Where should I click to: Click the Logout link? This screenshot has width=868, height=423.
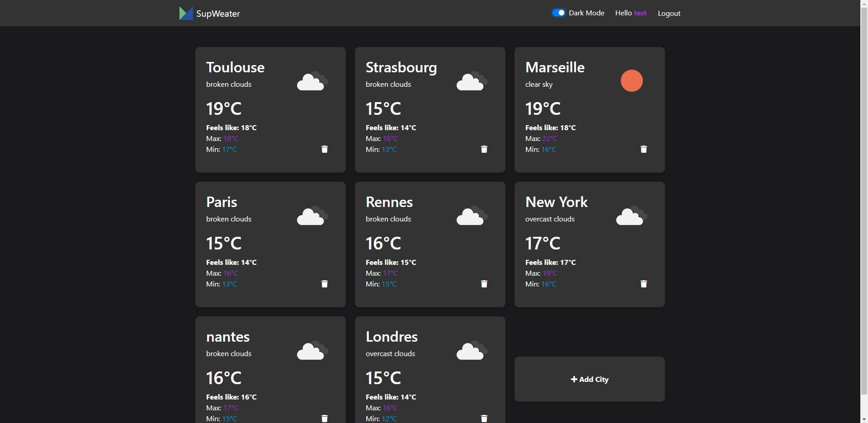(669, 13)
